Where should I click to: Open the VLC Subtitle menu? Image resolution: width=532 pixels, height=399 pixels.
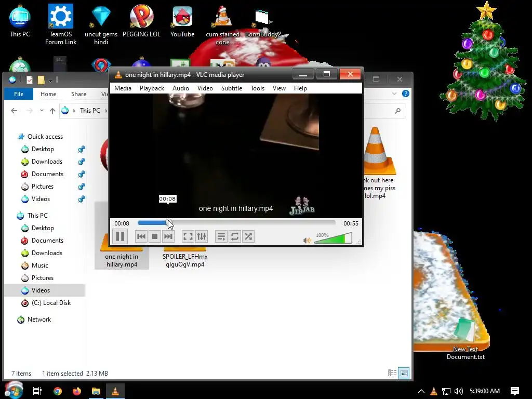pos(232,88)
